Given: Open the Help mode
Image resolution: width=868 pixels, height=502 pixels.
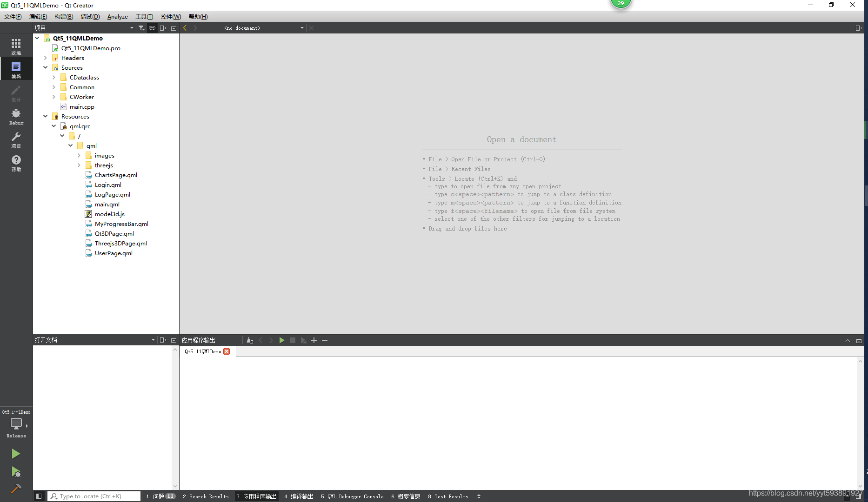Looking at the screenshot, I should point(16,162).
